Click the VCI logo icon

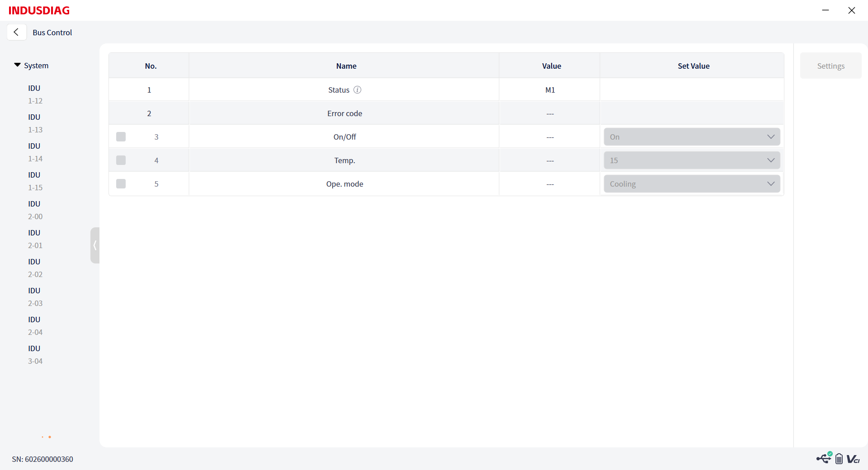click(x=853, y=459)
